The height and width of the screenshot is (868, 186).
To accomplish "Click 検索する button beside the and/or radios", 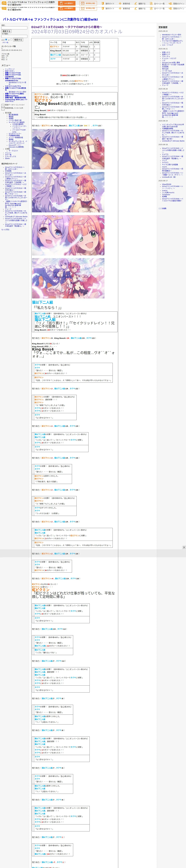I will 18,40.
